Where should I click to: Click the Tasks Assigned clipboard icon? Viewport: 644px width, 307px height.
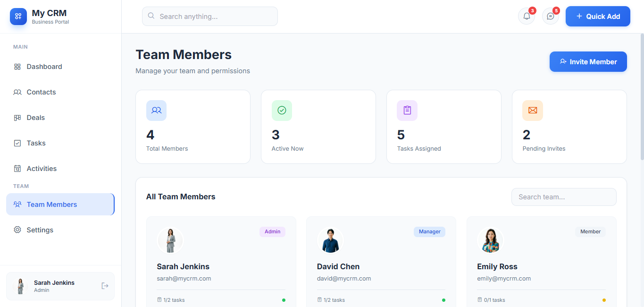(407, 110)
